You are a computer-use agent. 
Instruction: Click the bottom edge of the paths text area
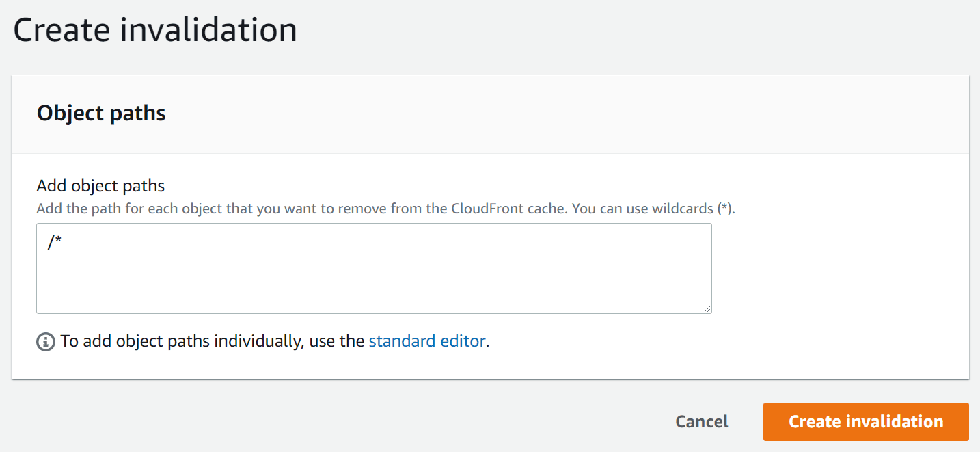(x=374, y=313)
